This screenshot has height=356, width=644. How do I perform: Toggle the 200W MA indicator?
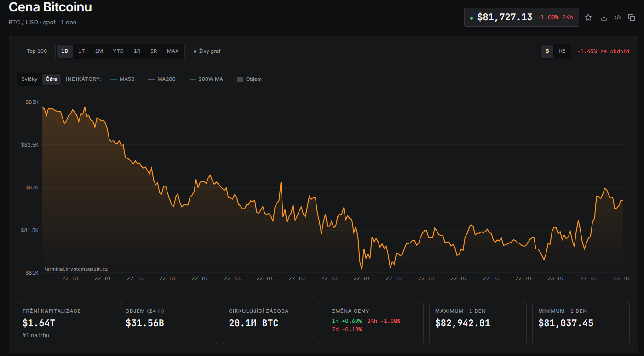click(x=206, y=79)
